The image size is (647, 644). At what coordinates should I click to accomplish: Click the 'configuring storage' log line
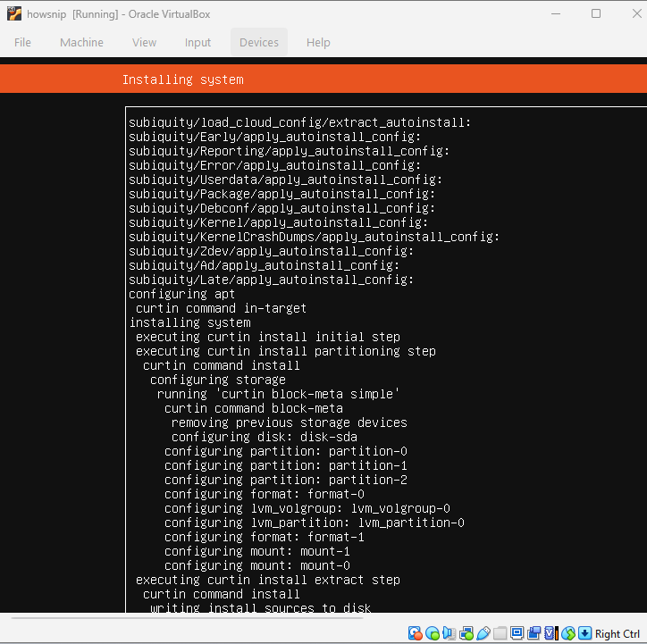click(x=218, y=380)
